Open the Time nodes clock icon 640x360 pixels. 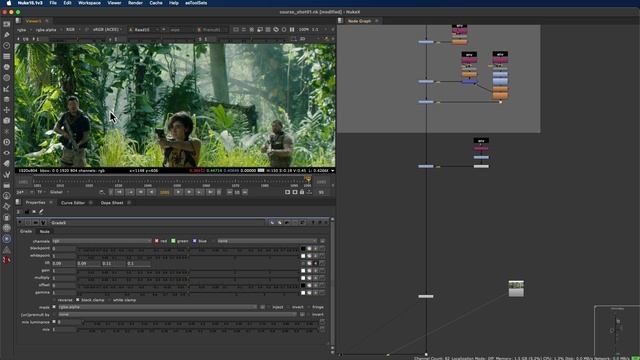pyautogui.click(x=7, y=45)
